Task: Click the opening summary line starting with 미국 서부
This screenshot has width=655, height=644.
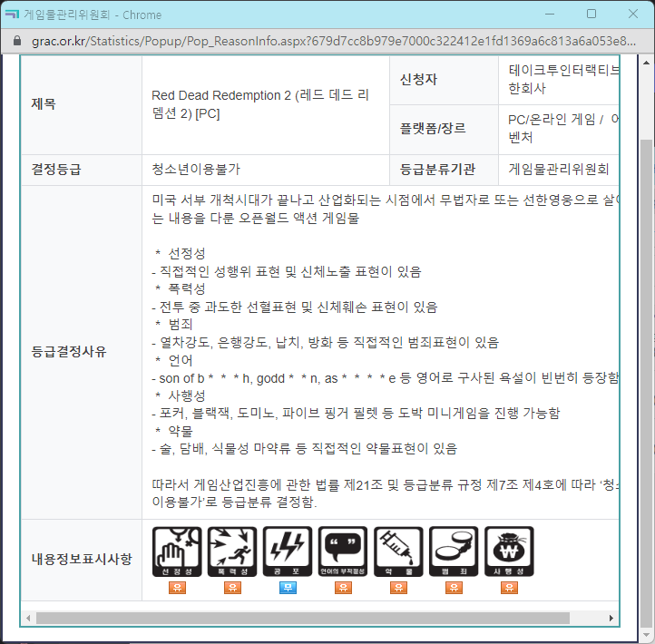Action: point(386,210)
